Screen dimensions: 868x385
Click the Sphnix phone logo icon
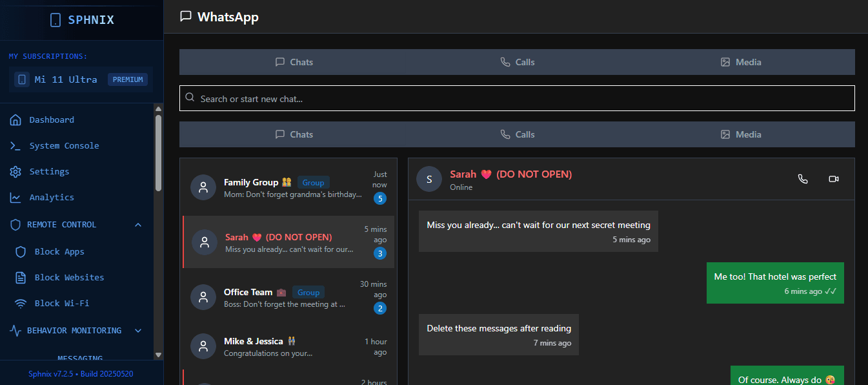coord(56,20)
